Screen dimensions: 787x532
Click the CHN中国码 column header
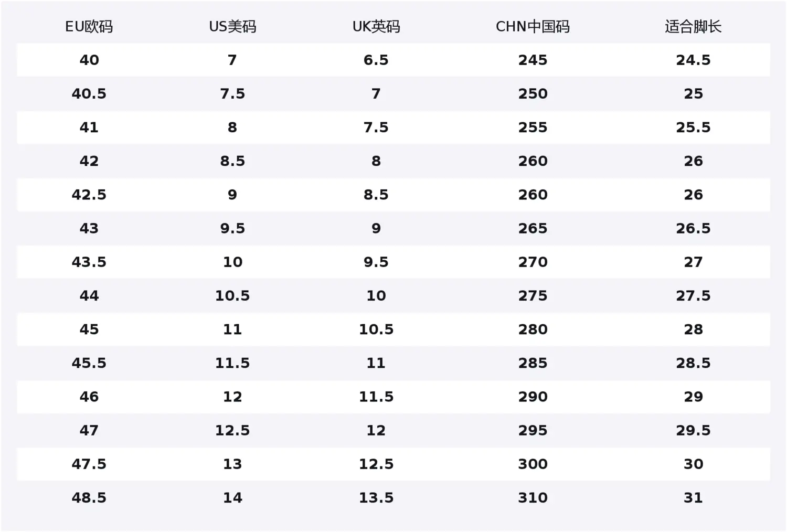(x=533, y=27)
